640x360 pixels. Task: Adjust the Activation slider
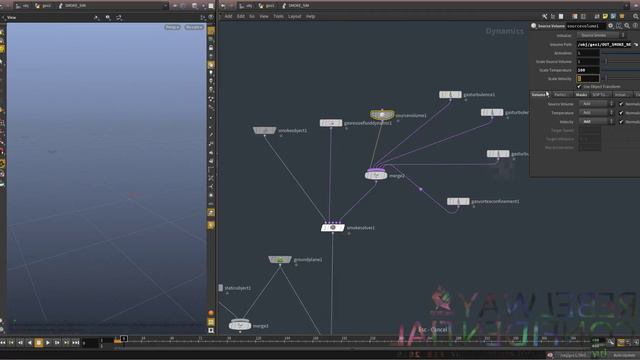(x=620, y=53)
